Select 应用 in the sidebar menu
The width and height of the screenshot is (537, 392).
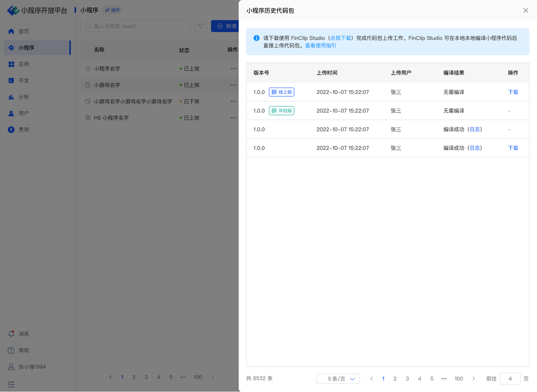(24, 64)
